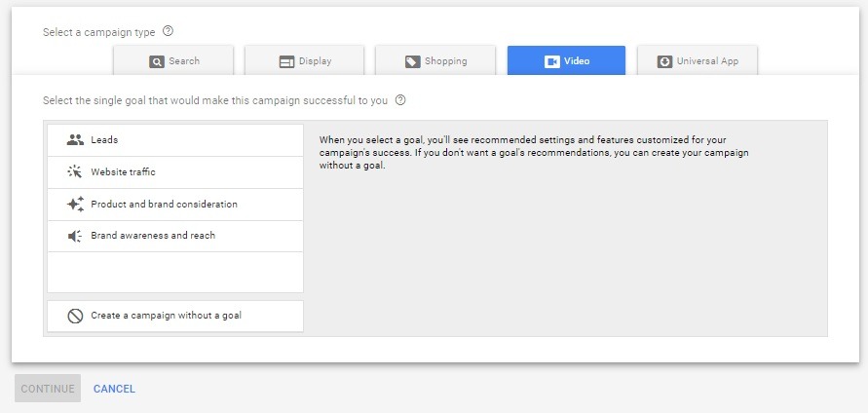Click the Universal App download icon
The height and width of the screenshot is (413, 868).
click(664, 61)
